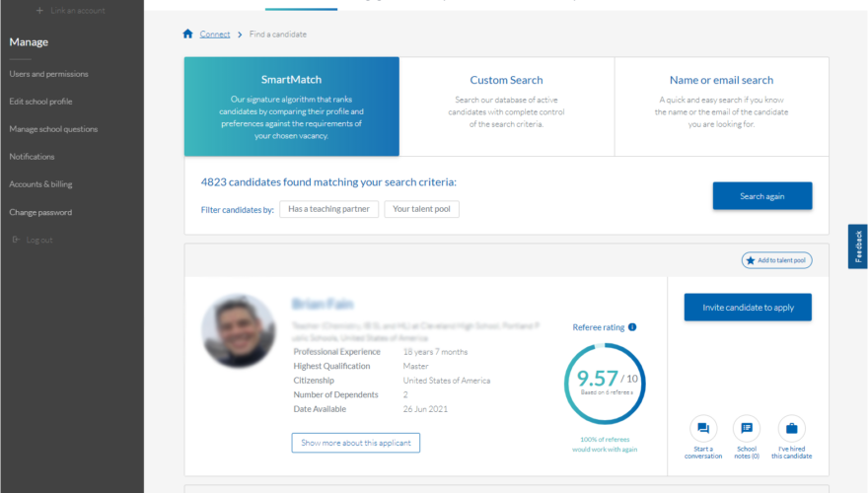Click 100% of referees would work with again

pyautogui.click(x=605, y=445)
